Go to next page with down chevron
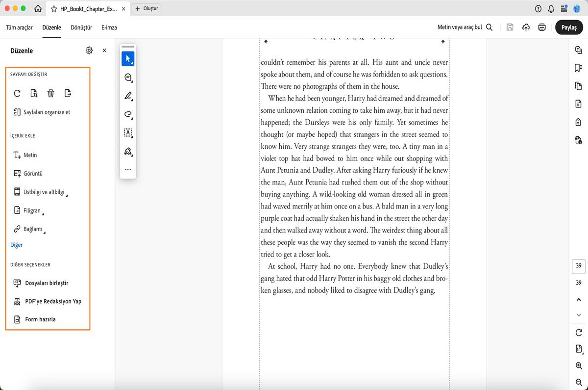 coord(579,315)
